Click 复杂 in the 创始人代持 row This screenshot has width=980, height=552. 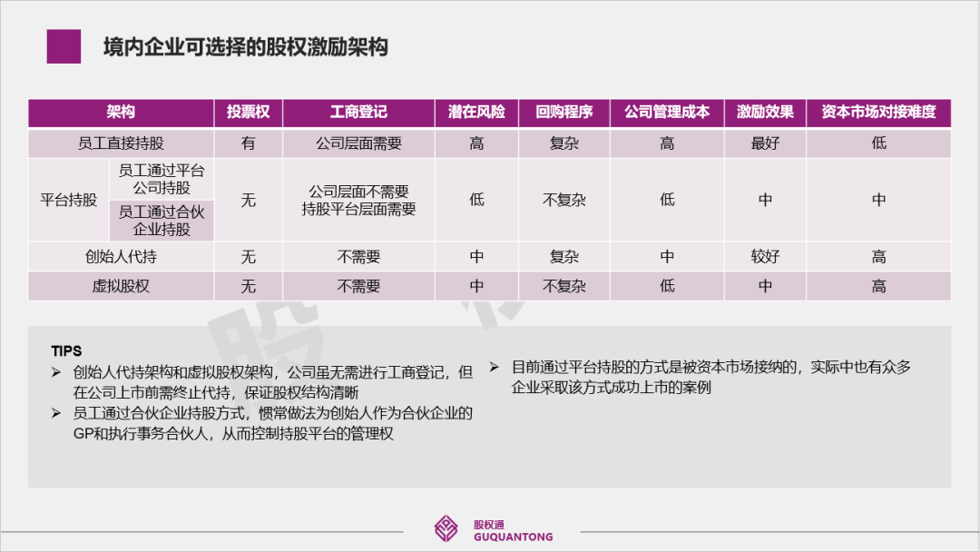tap(563, 257)
